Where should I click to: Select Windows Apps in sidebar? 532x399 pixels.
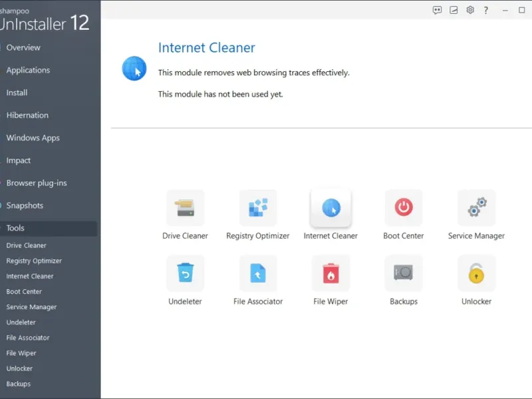tap(33, 138)
